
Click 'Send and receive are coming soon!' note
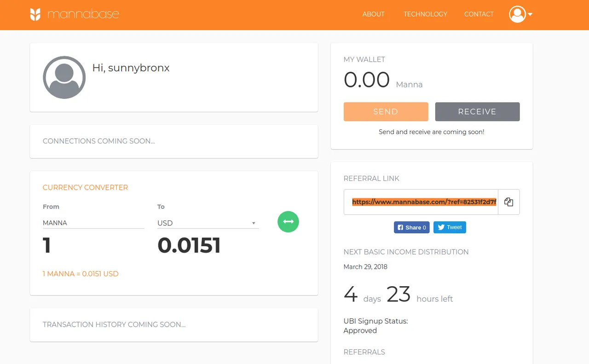click(x=432, y=132)
